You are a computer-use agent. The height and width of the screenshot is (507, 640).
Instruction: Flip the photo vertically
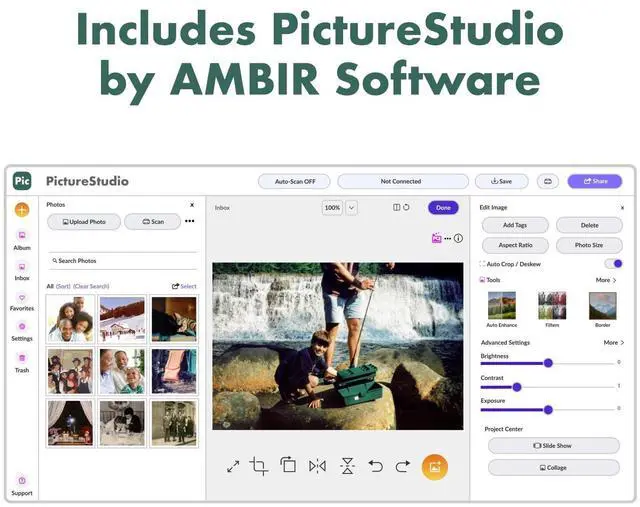[347, 466]
